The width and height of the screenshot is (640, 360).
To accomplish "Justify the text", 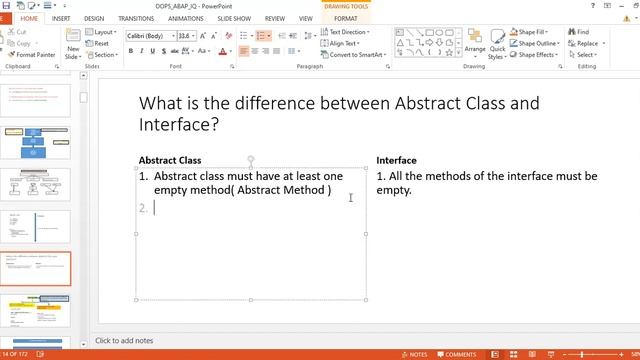I will 276,51.
